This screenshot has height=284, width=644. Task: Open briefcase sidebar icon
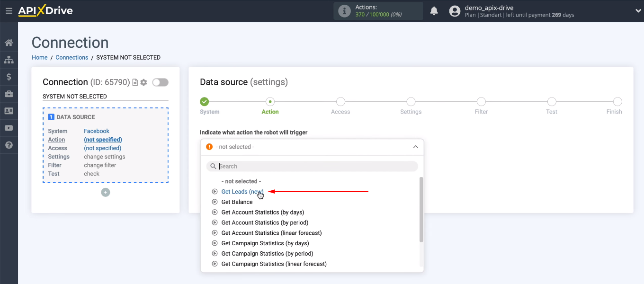click(9, 94)
